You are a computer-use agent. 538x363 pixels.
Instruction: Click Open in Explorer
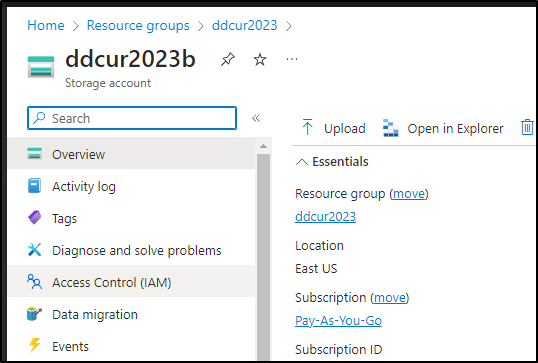coord(443,128)
